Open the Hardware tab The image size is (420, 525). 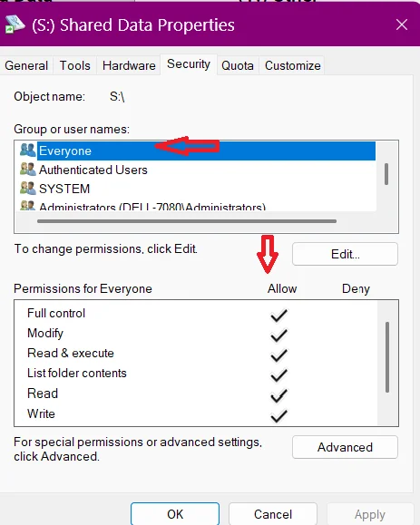click(129, 65)
